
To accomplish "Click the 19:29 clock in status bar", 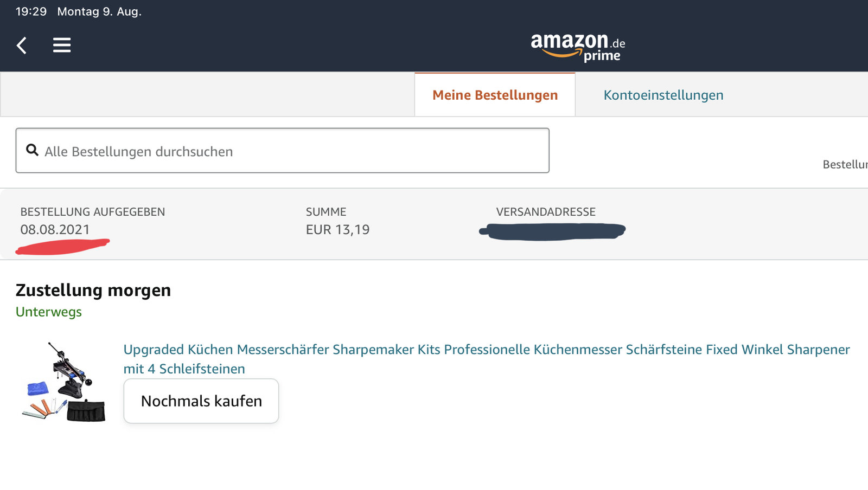I will point(31,11).
